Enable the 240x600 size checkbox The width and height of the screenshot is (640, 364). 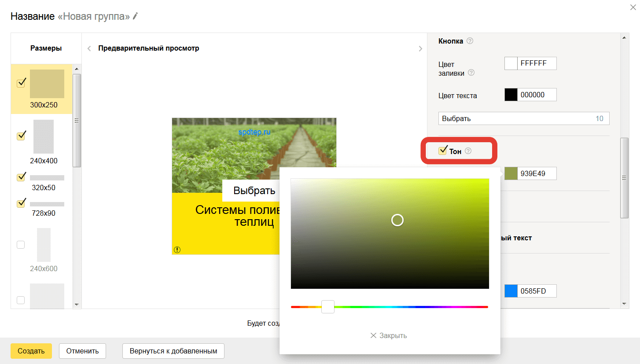[x=21, y=245]
